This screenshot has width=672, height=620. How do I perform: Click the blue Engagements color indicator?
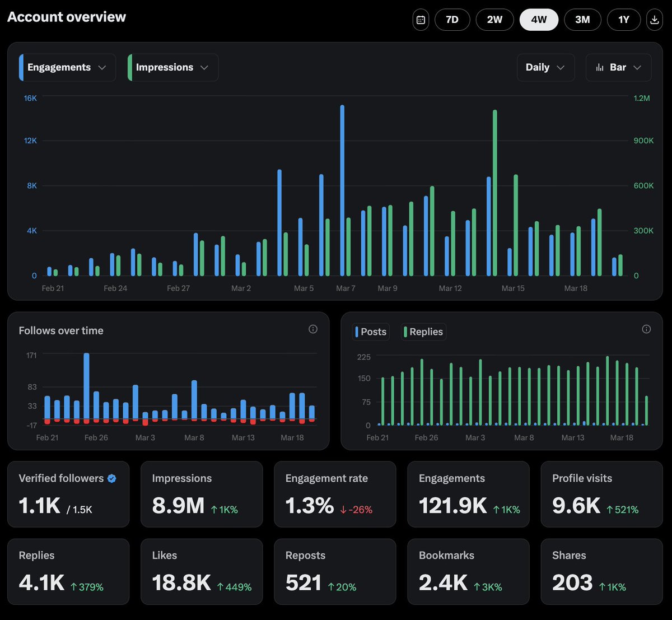point(21,67)
